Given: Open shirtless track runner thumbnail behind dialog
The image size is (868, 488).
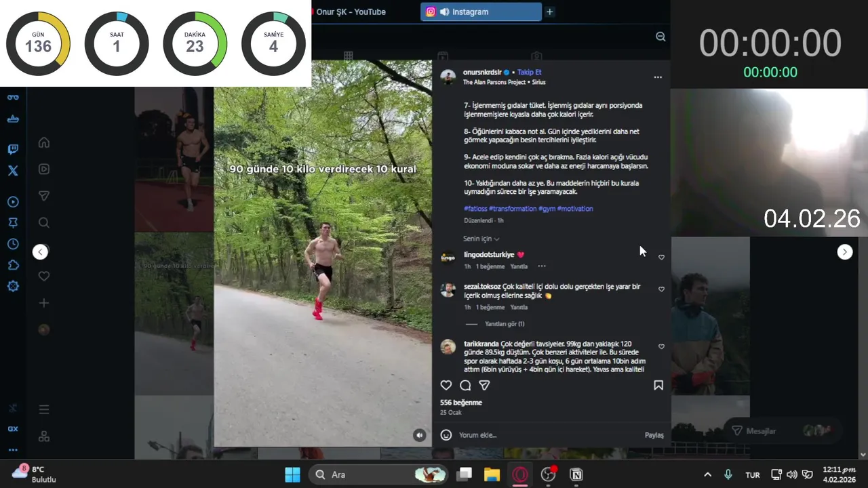Looking at the screenshot, I should [x=174, y=159].
